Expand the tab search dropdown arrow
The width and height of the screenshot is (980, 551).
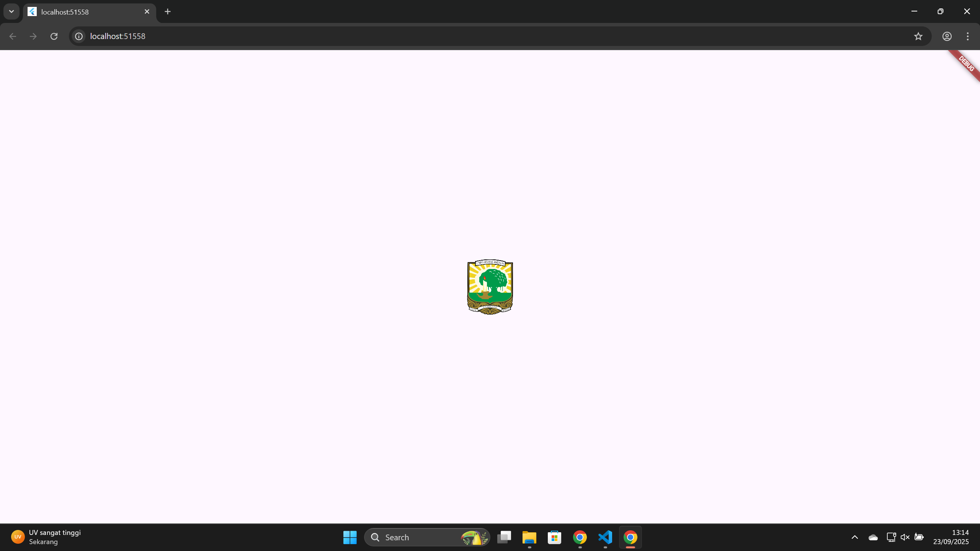11,11
